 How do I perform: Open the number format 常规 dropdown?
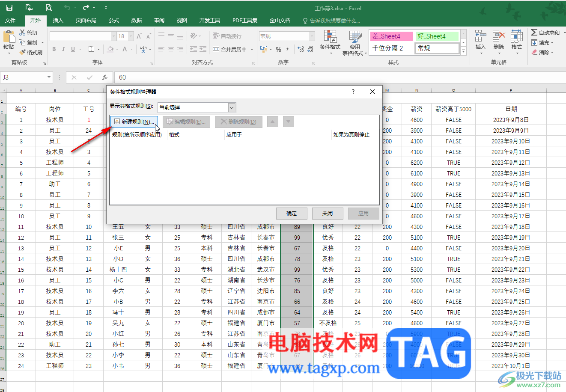point(312,36)
